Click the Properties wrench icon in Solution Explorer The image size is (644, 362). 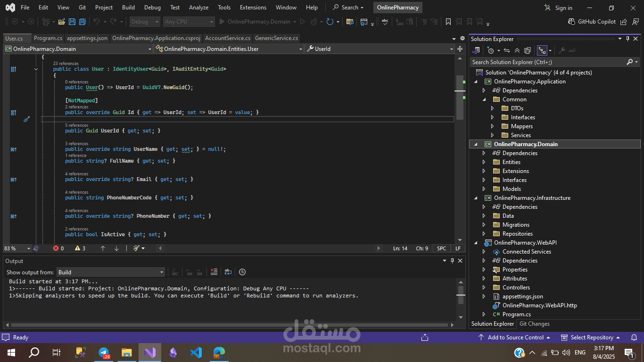561,50
